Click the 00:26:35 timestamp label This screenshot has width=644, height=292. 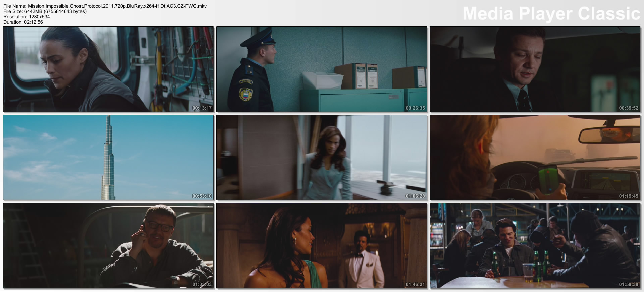tap(415, 108)
